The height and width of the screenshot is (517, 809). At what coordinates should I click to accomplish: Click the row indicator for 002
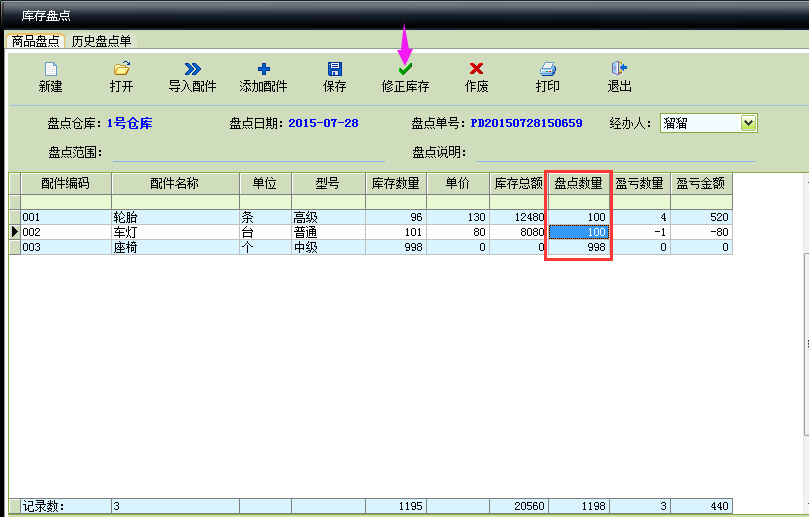tap(14, 232)
